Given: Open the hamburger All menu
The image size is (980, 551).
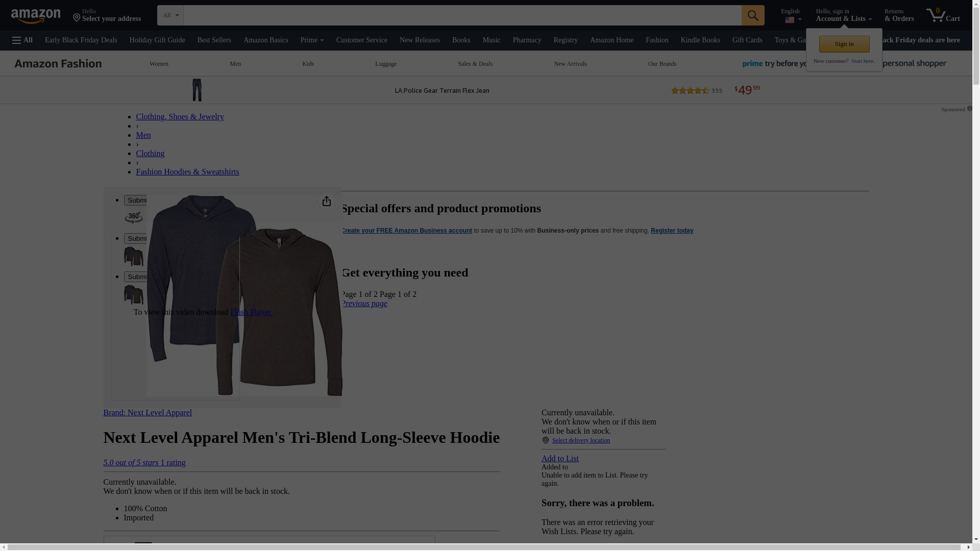Looking at the screenshot, I should [x=22, y=40].
